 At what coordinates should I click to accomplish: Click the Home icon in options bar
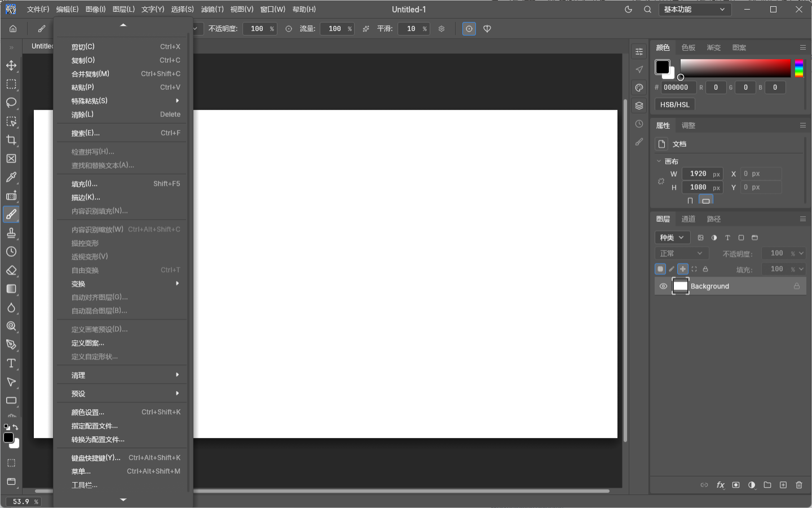coord(13,29)
